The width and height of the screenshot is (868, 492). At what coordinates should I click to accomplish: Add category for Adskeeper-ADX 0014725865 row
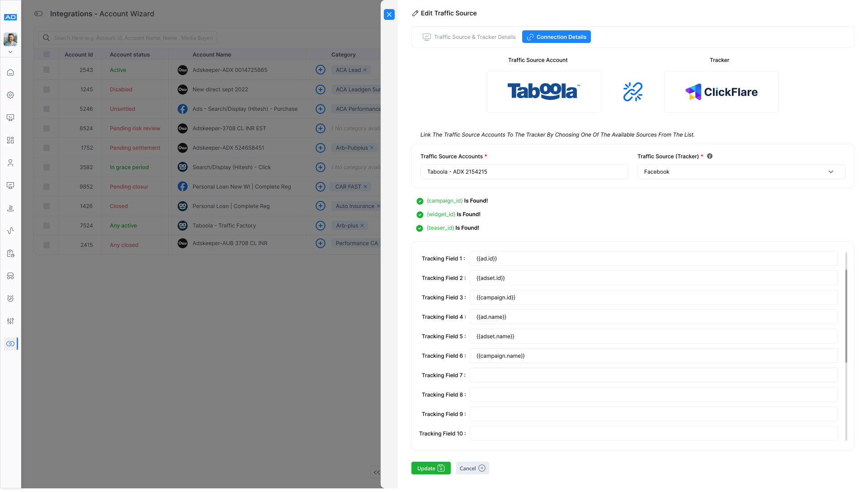coord(321,70)
